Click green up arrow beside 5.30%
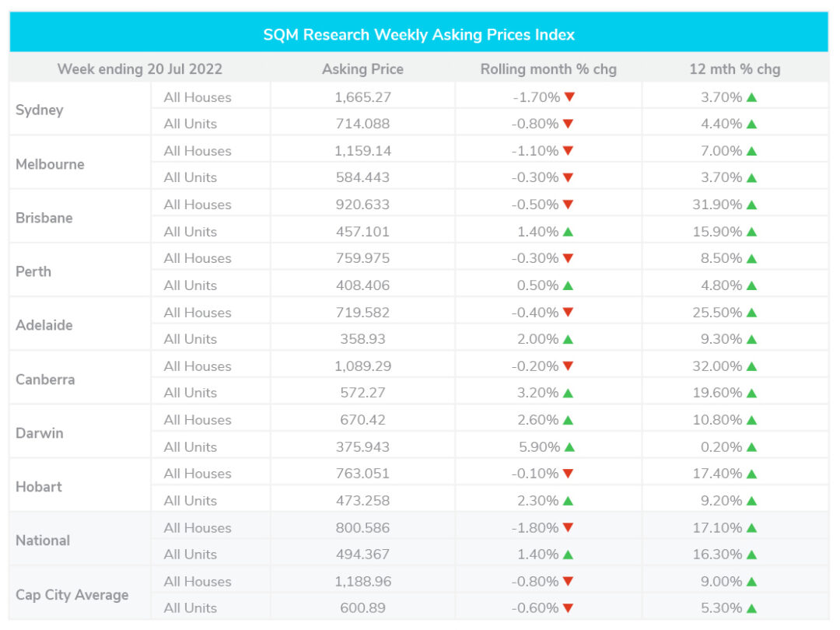The height and width of the screenshot is (630, 840). pos(751,608)
